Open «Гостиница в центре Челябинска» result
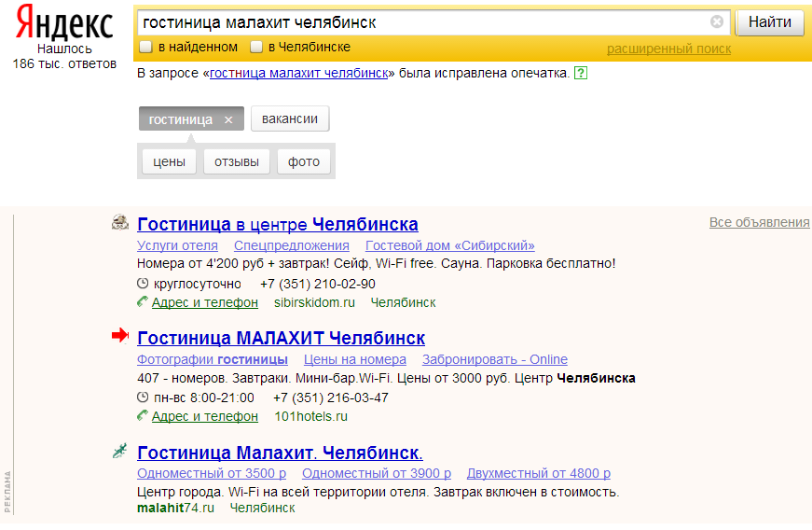 point(278,224)
